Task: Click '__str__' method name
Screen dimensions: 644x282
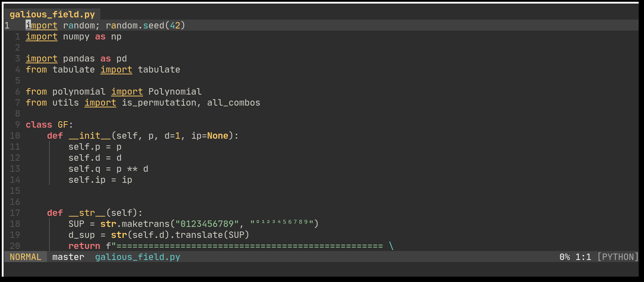Action: (x=87, y=213)
